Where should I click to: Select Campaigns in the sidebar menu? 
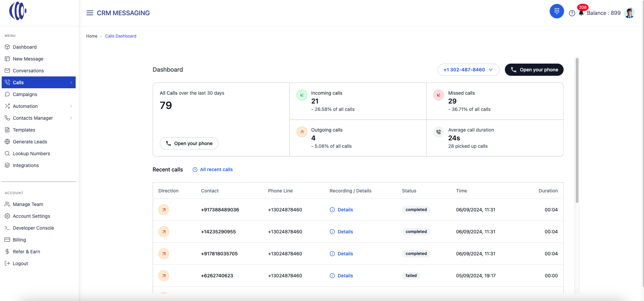tap(38, 94)
